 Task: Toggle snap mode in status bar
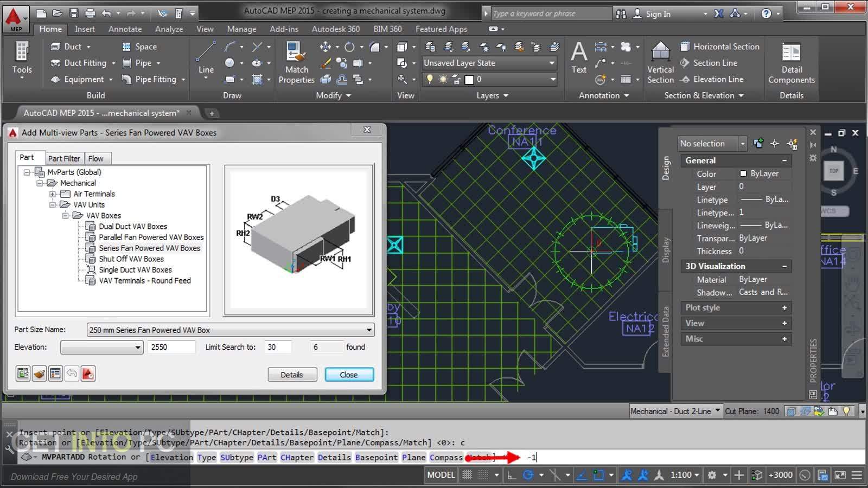483,475
